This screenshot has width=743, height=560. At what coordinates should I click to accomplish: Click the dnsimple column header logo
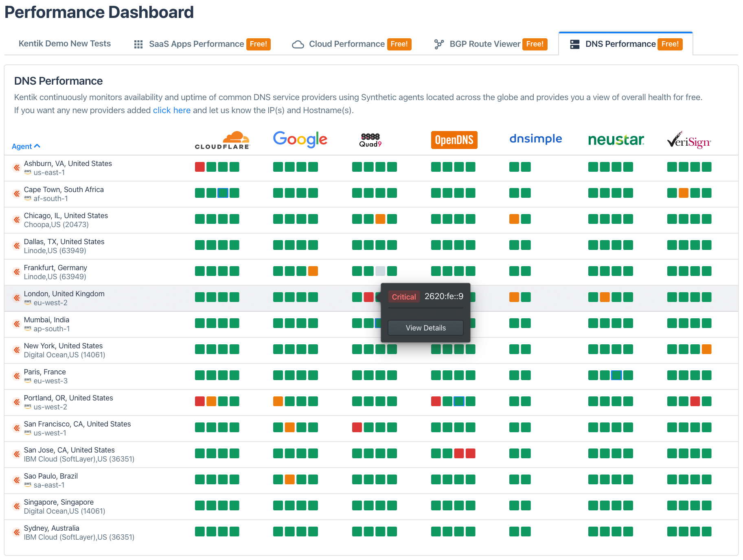pyautogui.click(x=535, y=139)
